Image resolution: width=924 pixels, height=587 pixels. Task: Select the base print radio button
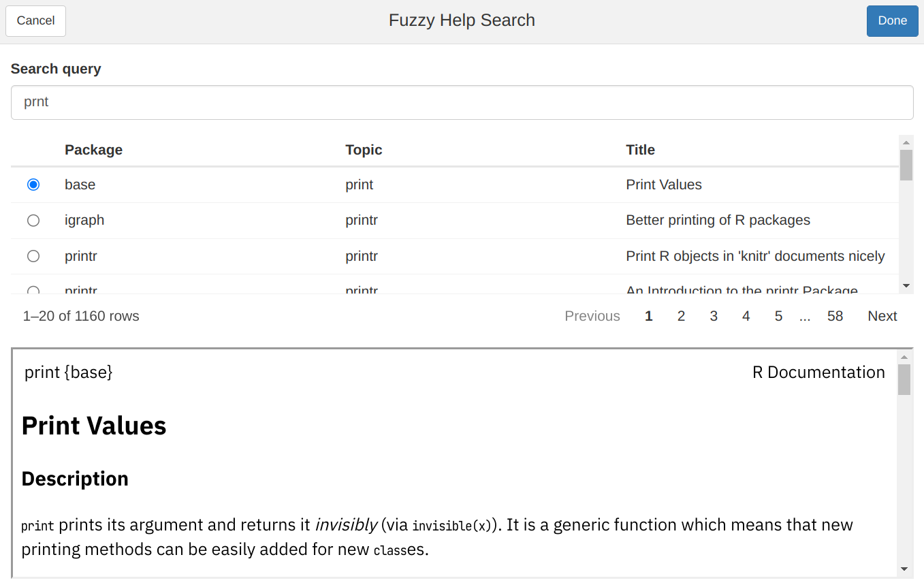[x=33, y=185]
